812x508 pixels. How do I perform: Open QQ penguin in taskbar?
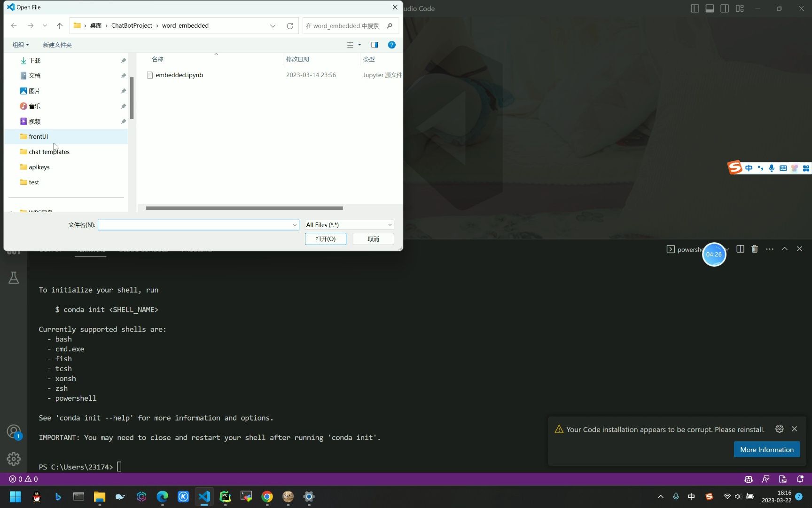pos(37,497)
